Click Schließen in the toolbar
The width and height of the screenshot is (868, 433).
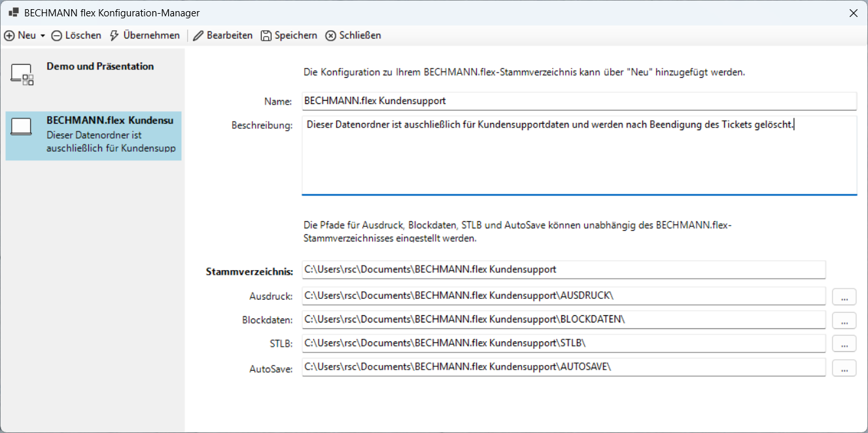point(353,35)
